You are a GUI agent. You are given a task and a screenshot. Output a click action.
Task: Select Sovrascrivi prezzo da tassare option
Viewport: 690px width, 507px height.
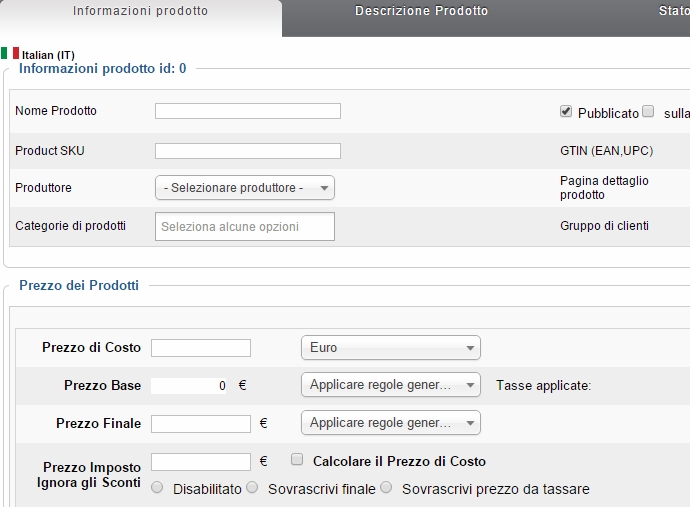[x=387, y=488]
